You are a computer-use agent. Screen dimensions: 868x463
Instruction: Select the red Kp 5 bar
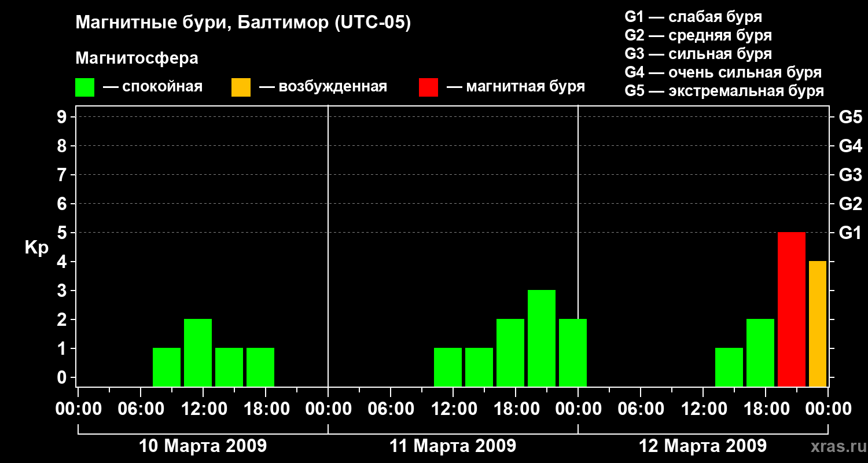coord(792,309)
